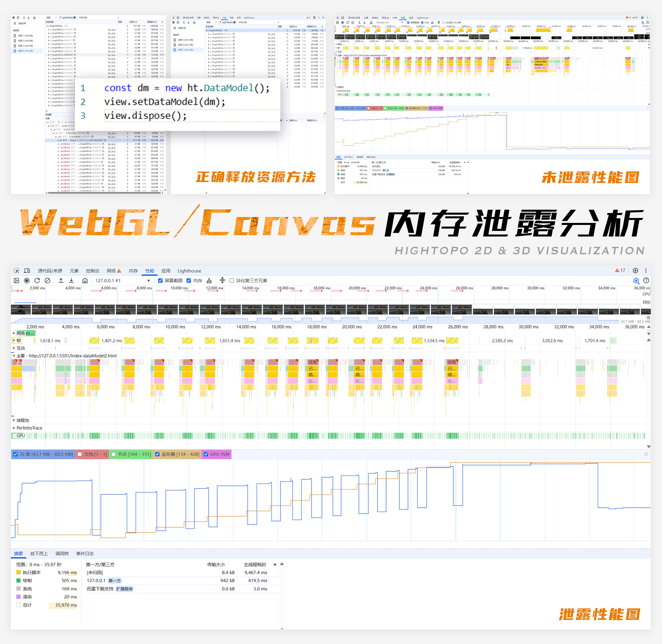Open the 127.0.0.1 #1 recording dropdown
662x644 pixels.
click(148, 280)
